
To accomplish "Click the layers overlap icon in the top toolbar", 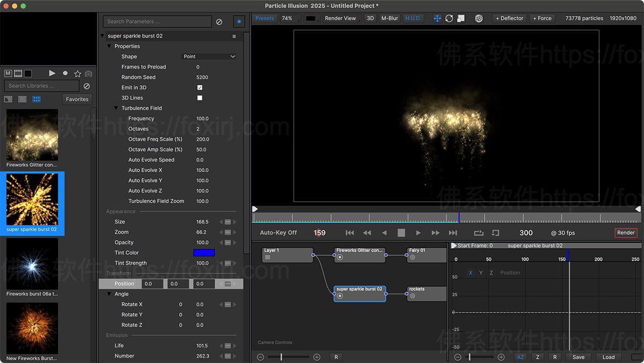I will click(460, 18).
